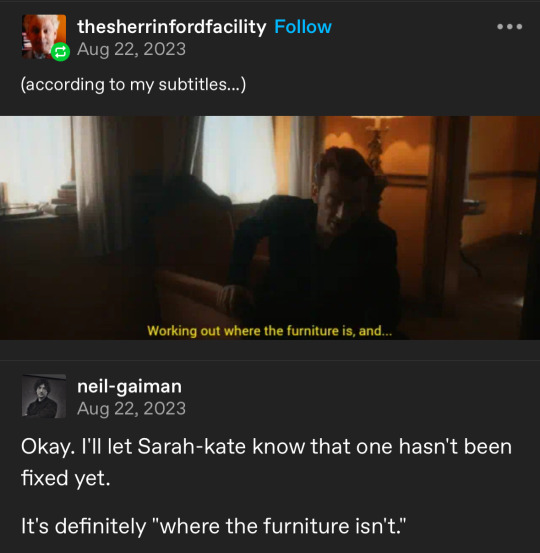The image size is (540, 553).
Task: Follow thesherrinfordfacility blog
Action: tap(303, 27)
